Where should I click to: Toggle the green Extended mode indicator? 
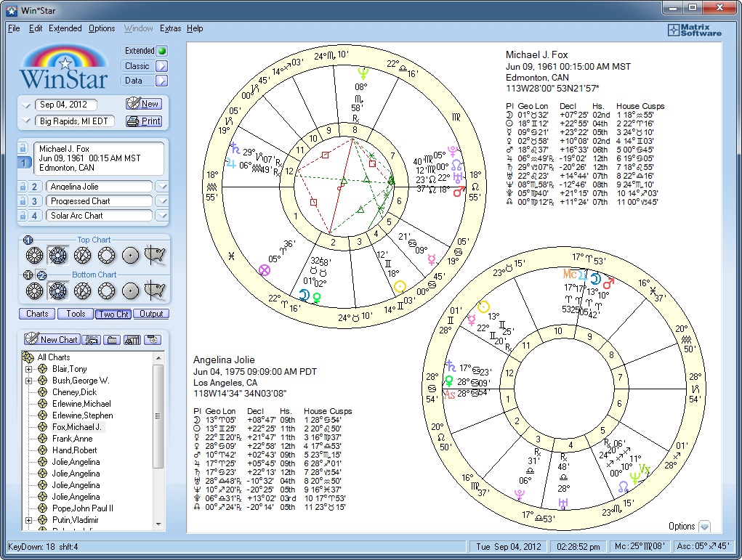[x=162, y=51]
